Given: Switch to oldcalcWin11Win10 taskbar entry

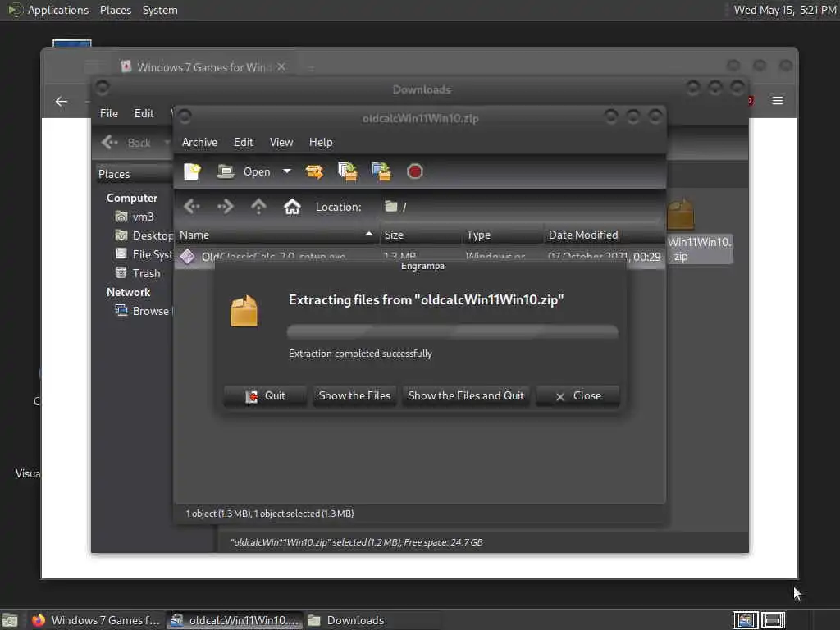Looking at the screenshot, I should point(235,620).
